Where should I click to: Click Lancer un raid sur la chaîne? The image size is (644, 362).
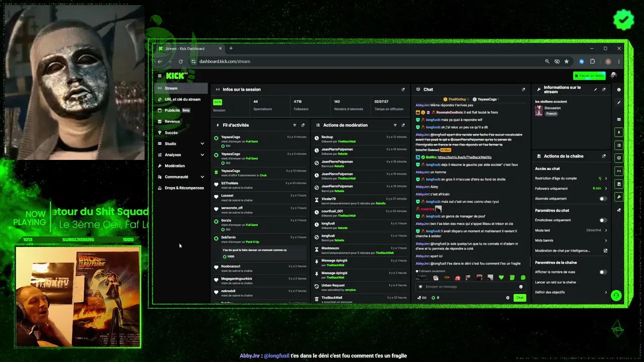click(x=555, y=282)
